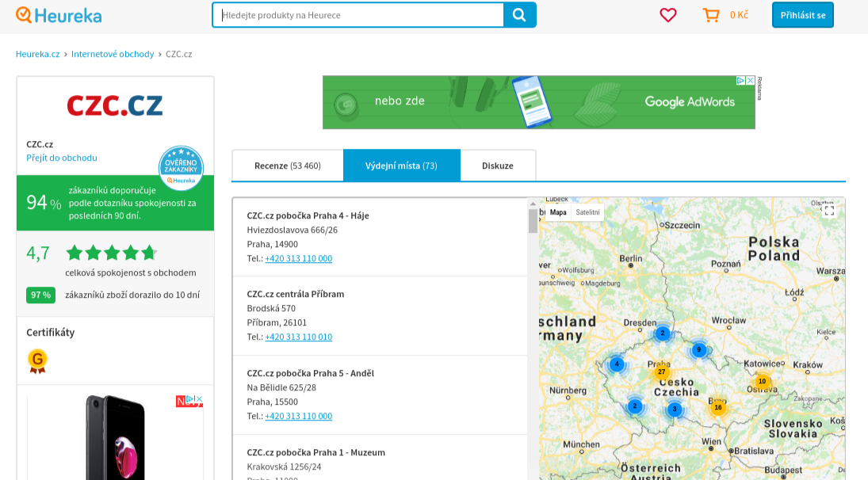Select the Výdejní místa (73) tab
The width and height of the screenshot is (868, 480).
[401, 166]
